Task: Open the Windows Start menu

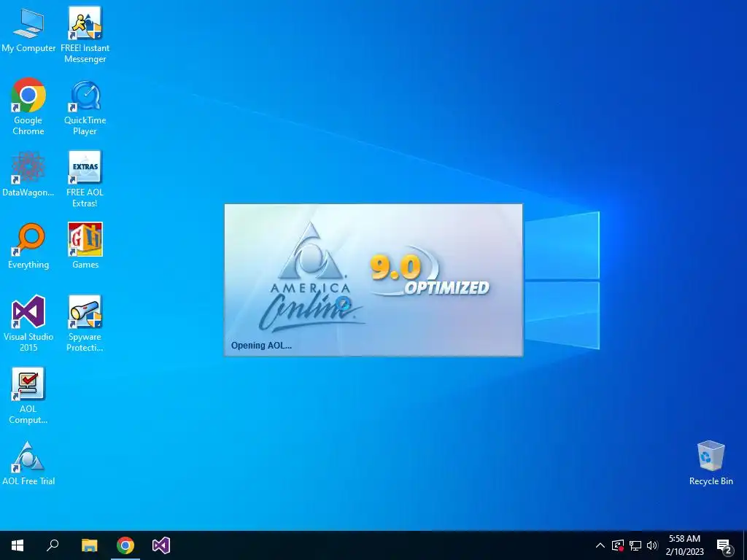Action: (x=18, y=545)
